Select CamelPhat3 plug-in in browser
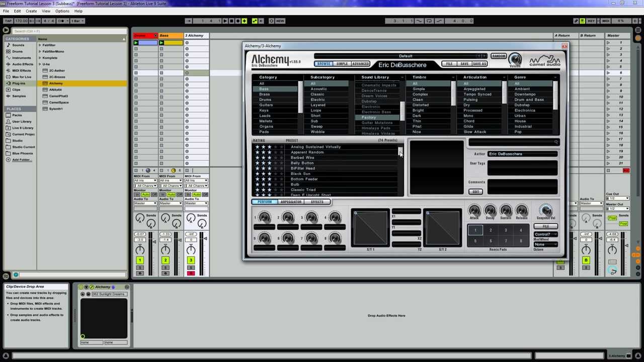This screenshot has width=644, height=362. (x=58, y=96)
